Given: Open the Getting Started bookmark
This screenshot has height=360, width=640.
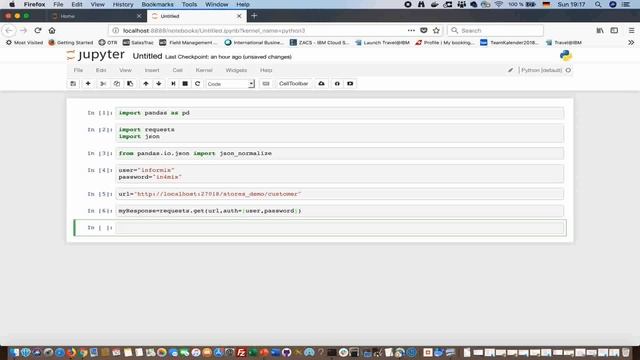Looking at the screenshot, I should click(71, 42).
